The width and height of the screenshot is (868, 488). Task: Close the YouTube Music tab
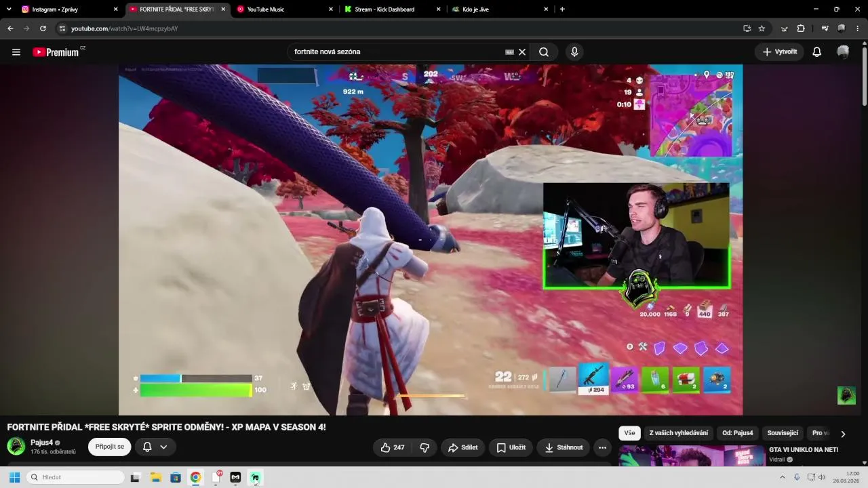pos(331,9)
